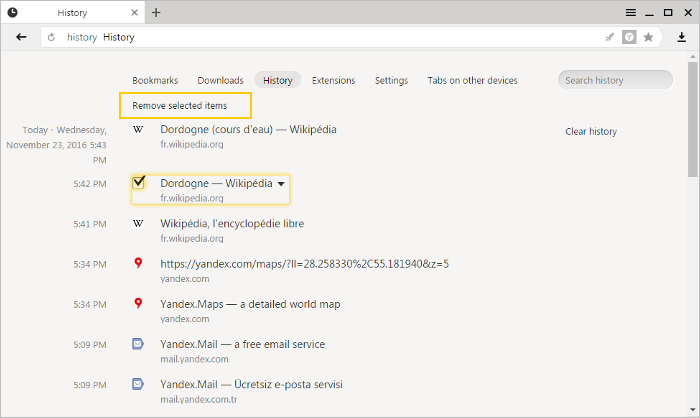Viewport: 700px width, 418px height.
Task: Close the History tab
Action: (x=134, y=13)
